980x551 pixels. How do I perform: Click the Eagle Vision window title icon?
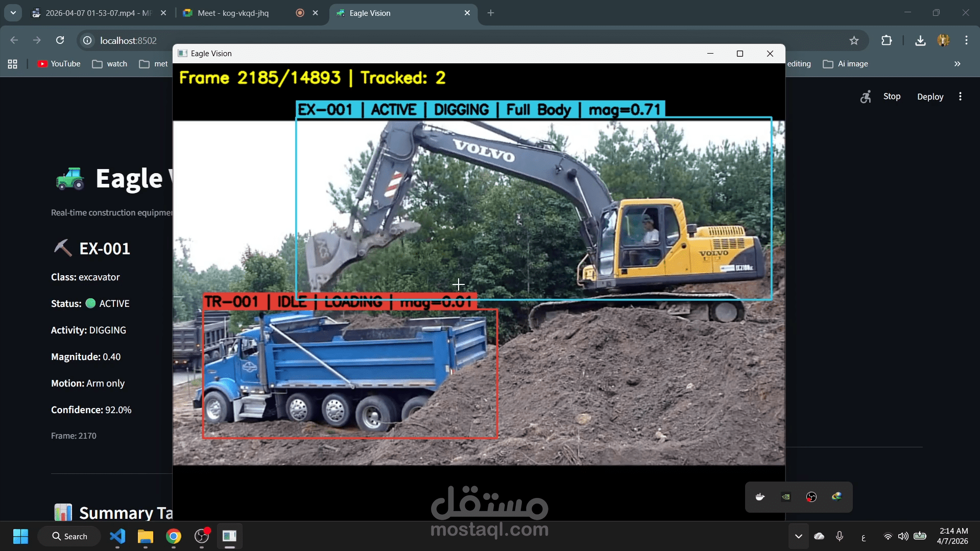click(x=182, y=54)
